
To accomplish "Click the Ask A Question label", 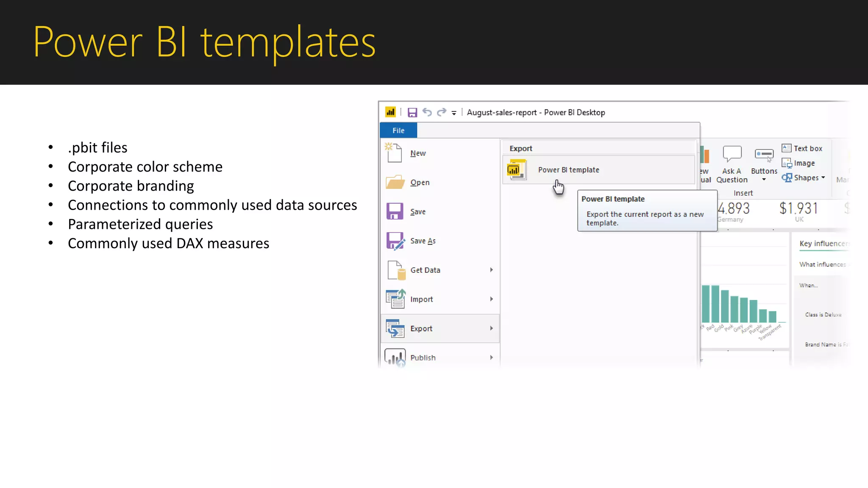I will [732, 175].
